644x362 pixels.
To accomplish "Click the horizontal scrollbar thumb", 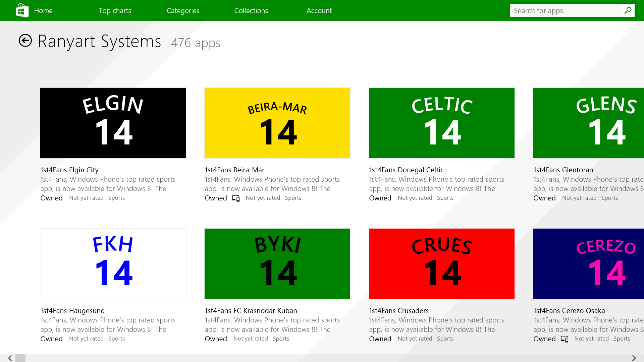I will (20, 358).
